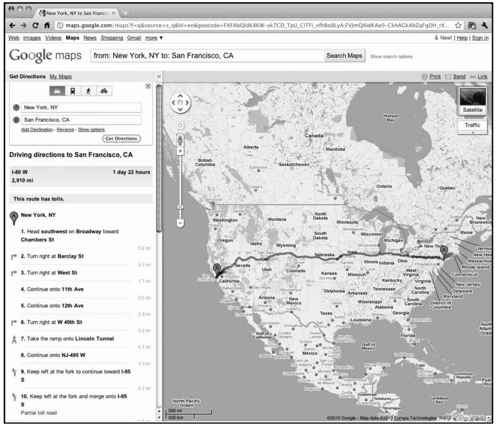The height and width of the screenshot is (427, 501).
Task: Go back with the browser back arrow
Action: pos(12,25)
